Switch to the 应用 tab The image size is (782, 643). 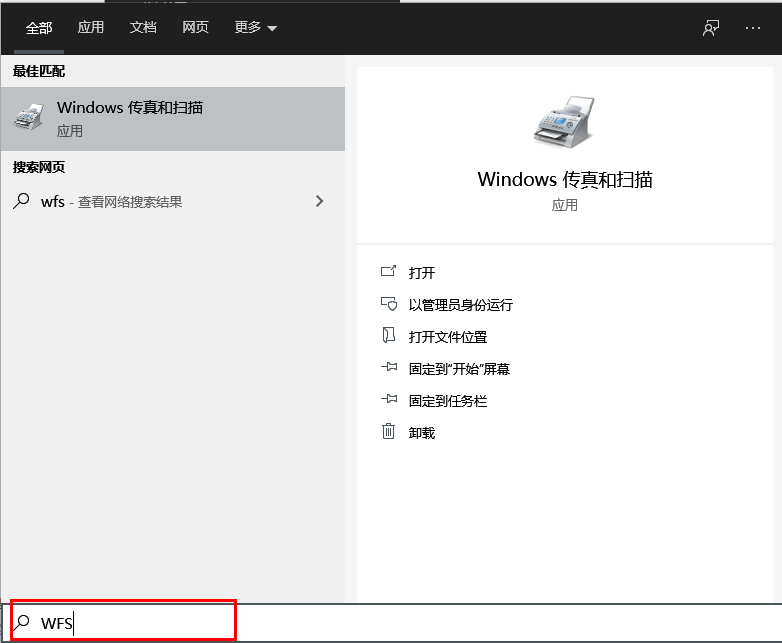click(91, 28)
